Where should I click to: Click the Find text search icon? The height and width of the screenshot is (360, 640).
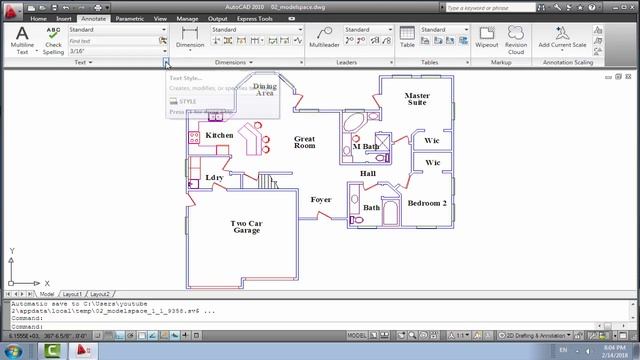162,41
